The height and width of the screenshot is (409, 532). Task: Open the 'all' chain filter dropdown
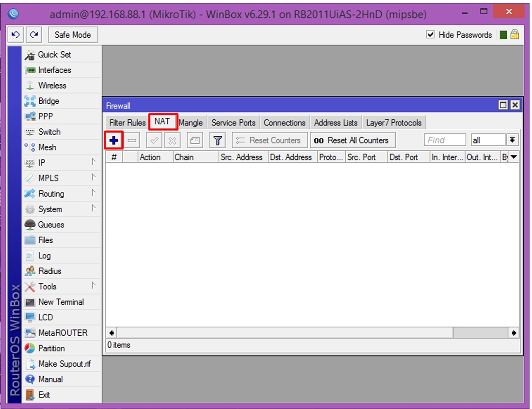click(x=512, y=140)
